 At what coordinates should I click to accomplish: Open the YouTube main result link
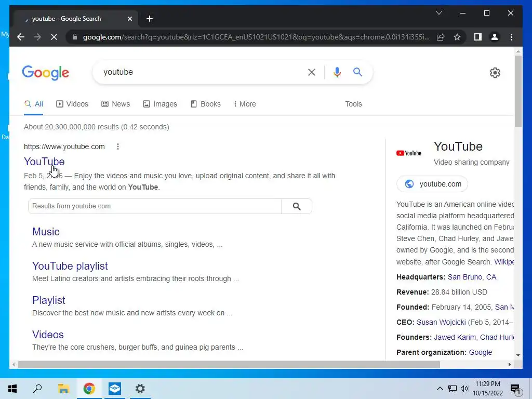click(x=44, y=162)
